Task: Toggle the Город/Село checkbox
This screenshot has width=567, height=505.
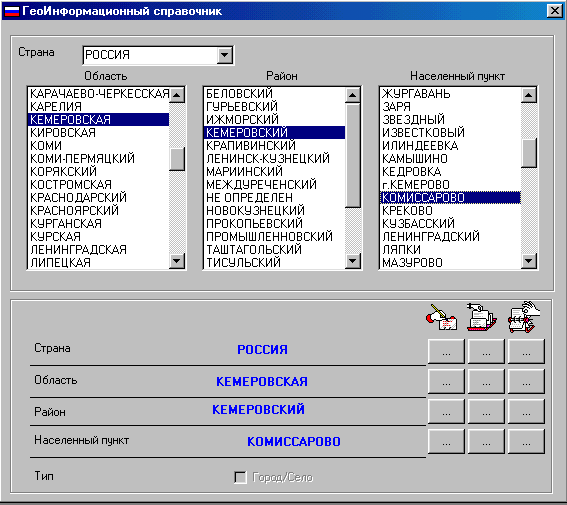Action: [x=240, y=477]
